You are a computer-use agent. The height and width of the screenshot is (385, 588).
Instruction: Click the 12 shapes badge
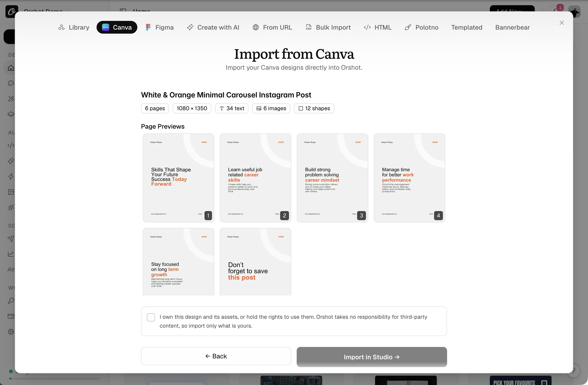click(314, 108)
